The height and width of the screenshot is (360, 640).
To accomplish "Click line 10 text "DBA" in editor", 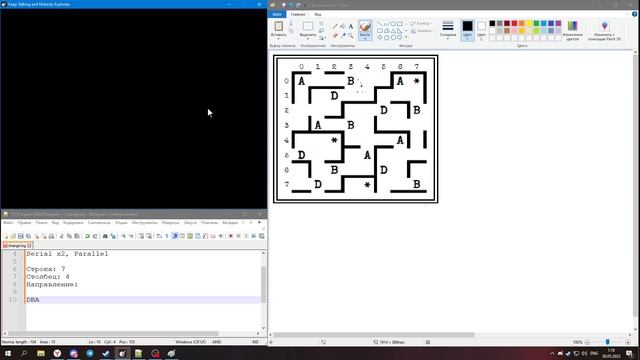I will point(33,300).
